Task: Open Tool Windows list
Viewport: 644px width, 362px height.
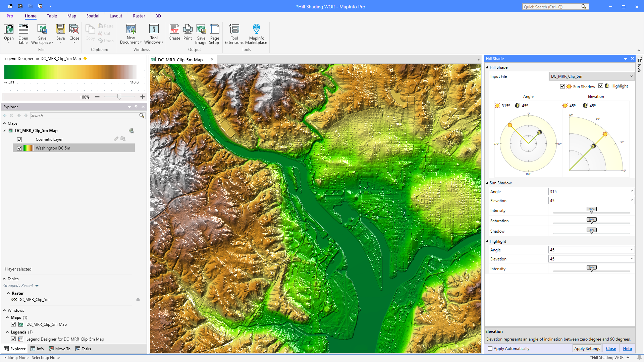Action: 154,34
